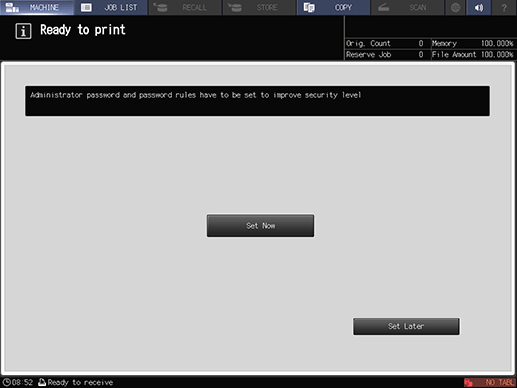Image resolution: width=517 pixels, height=388 pixels.
Task: Open help with question mark icon
Action: [504, 7]
